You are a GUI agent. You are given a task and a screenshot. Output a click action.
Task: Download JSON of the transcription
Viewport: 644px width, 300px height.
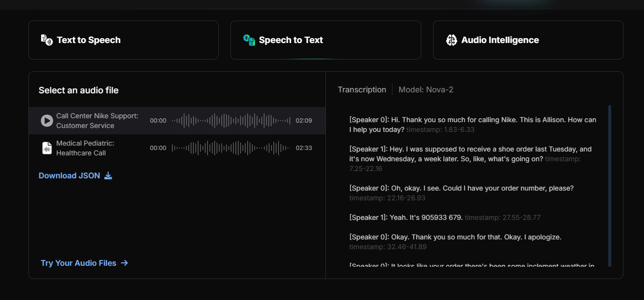coord(75,175)
